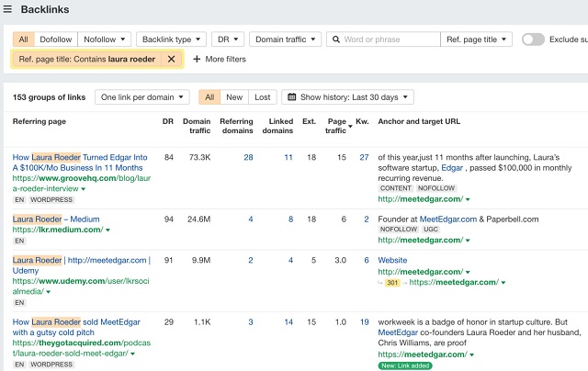The height and width of the screenshot is (371, 588).
Task: Open the Laura Roeder – Medium page link
Action: (56, 219)
